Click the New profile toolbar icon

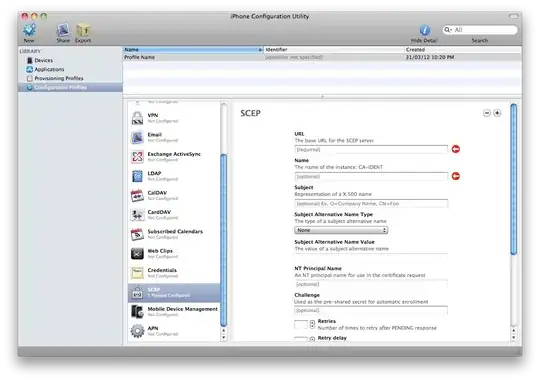pos(29,30)
